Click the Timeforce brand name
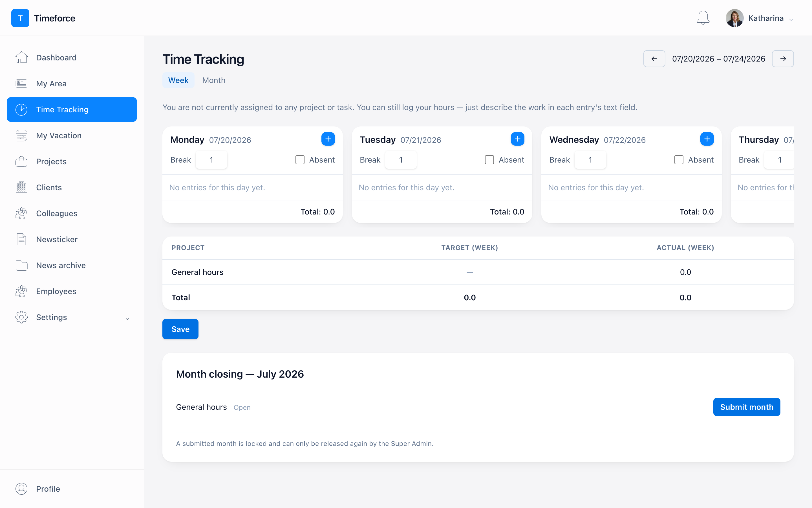The height and width of the screenshot is (508, 812). 55,18
